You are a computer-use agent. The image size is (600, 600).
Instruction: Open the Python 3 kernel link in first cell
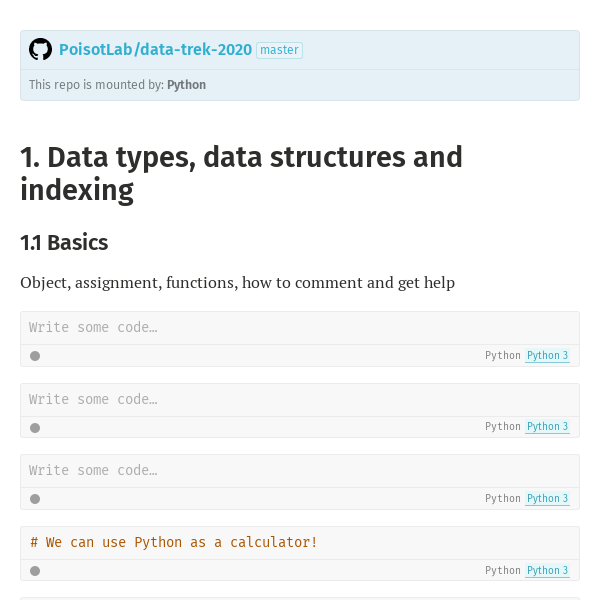547,356
